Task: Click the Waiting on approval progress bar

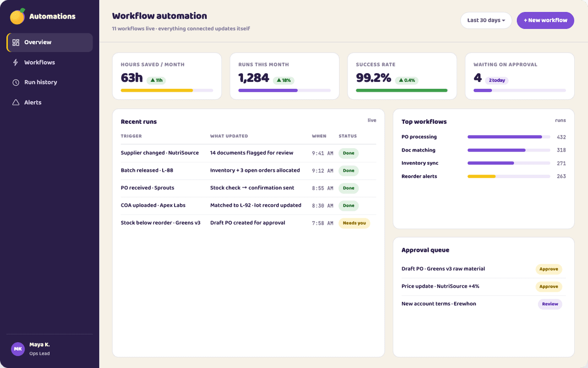Action: coord(519,90)
